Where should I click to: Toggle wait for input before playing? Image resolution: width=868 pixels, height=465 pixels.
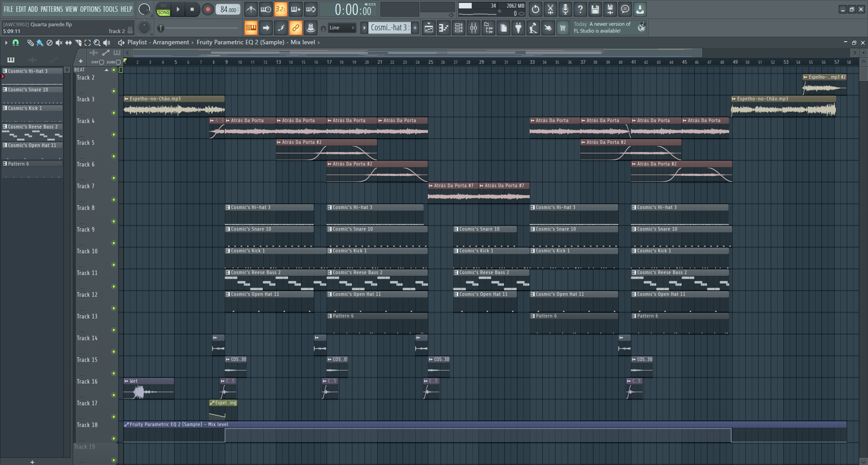point(266,9)
